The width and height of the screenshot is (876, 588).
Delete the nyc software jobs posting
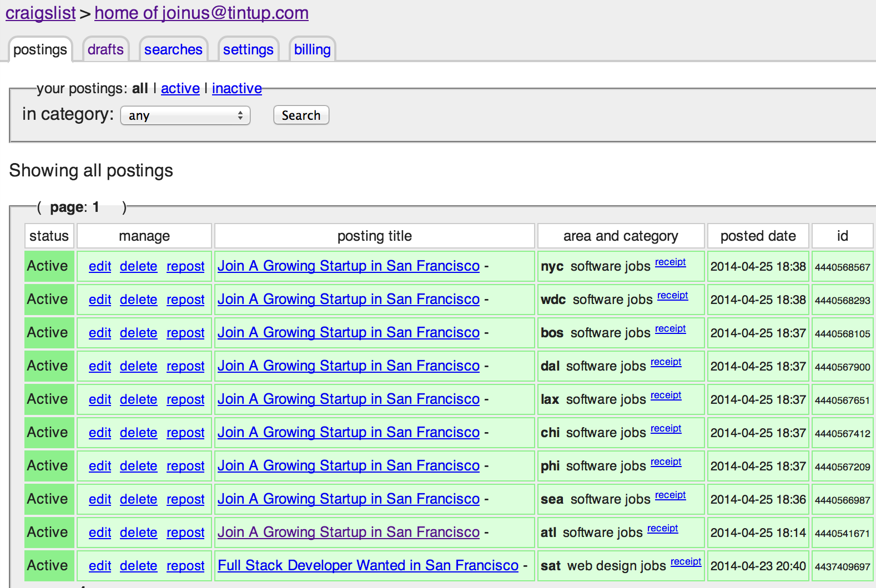coord(139,266)
